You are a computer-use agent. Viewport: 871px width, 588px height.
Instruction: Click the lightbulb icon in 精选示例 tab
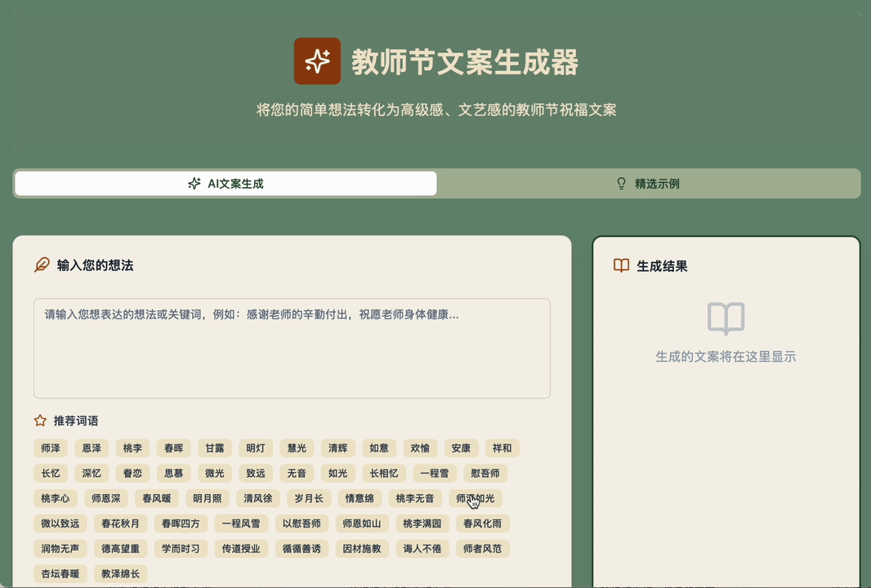(x=621, y=184)
